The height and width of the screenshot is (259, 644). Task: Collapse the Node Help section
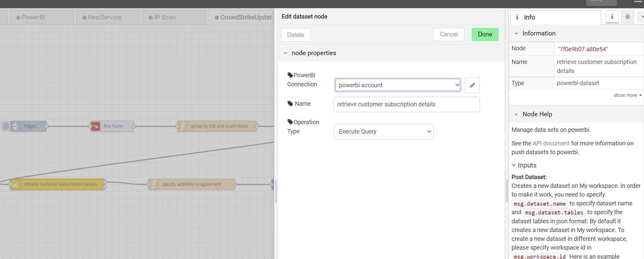[x=516, y=114]
